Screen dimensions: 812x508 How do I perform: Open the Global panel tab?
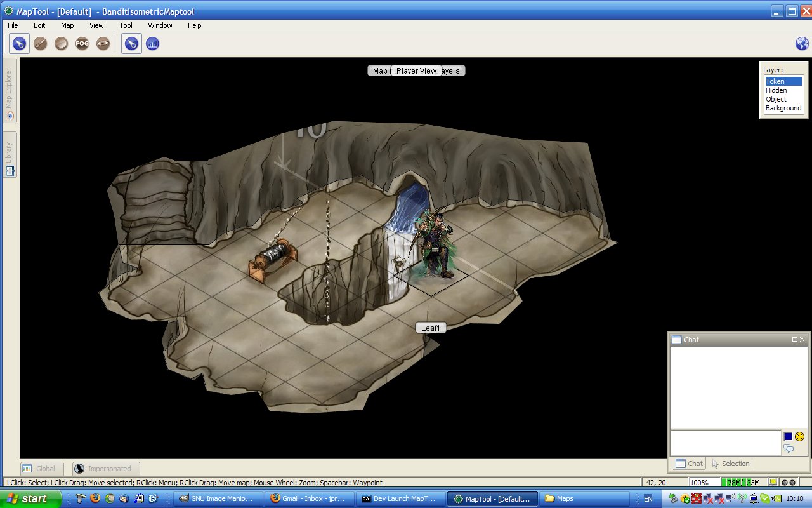click(x=42, y=469)
